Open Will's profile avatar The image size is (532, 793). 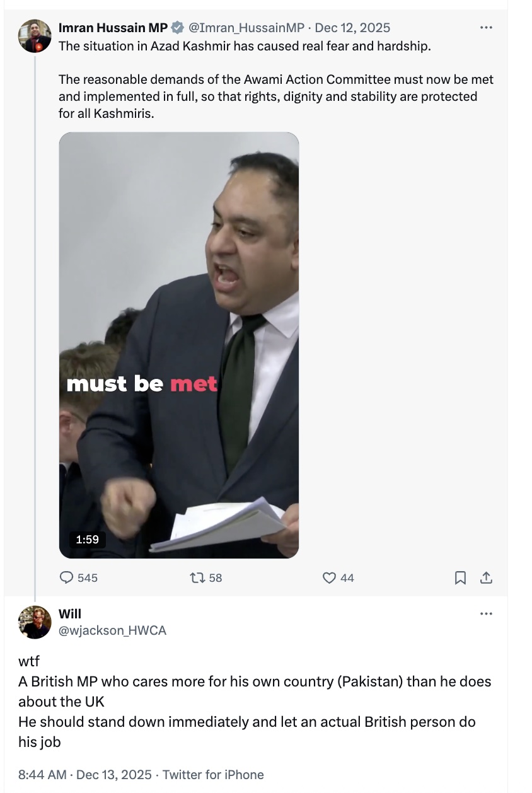35,622
